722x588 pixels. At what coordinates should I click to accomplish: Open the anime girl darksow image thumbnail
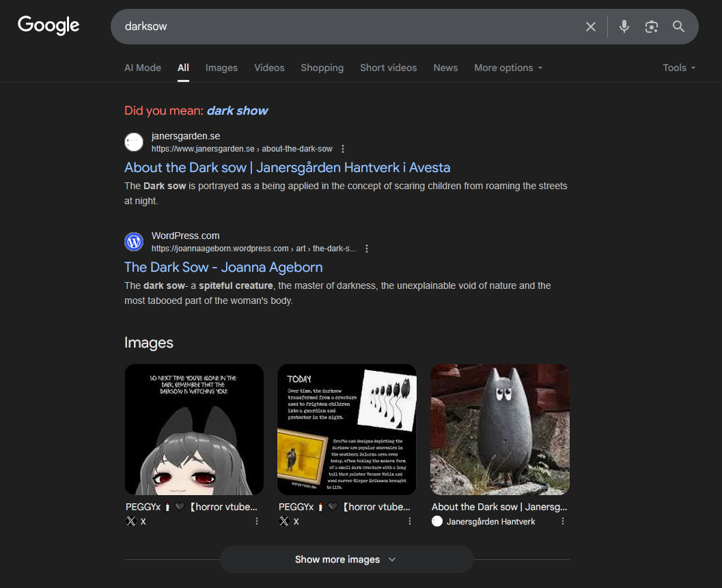pos(194,429)
